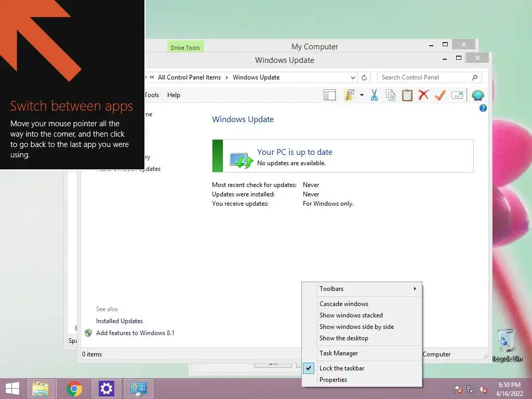The width and height of the screenshot is (532, 399).
Task: Open the Start button
Action: point(12,389)
